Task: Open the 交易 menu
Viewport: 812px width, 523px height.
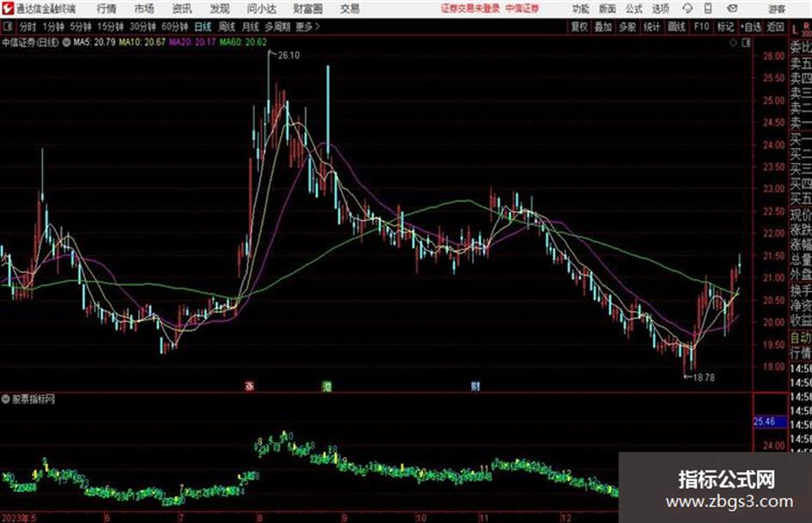Action: click(x=350, y=9)
